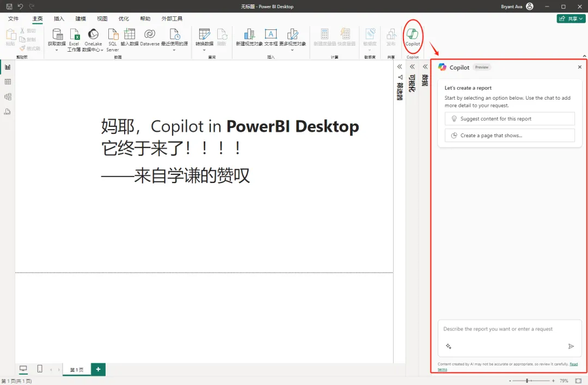Click the Copilot button in the ribbon
The width and height of the screenshot is (588, 385).
tap(412, 36)
